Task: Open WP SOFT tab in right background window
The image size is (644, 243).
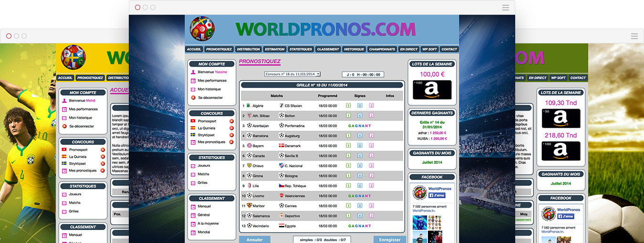Action: tap(558, 78)
